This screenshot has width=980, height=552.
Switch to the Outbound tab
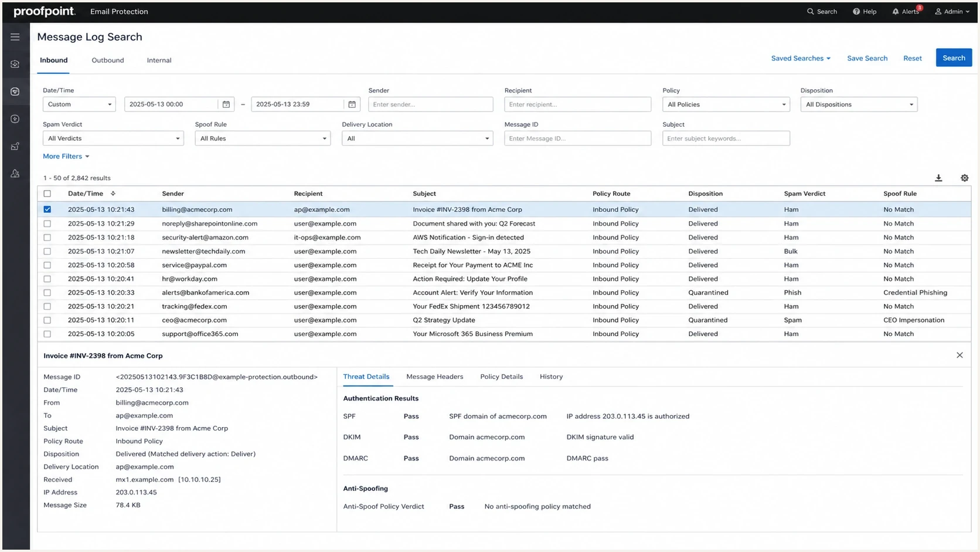click(108, 60)
